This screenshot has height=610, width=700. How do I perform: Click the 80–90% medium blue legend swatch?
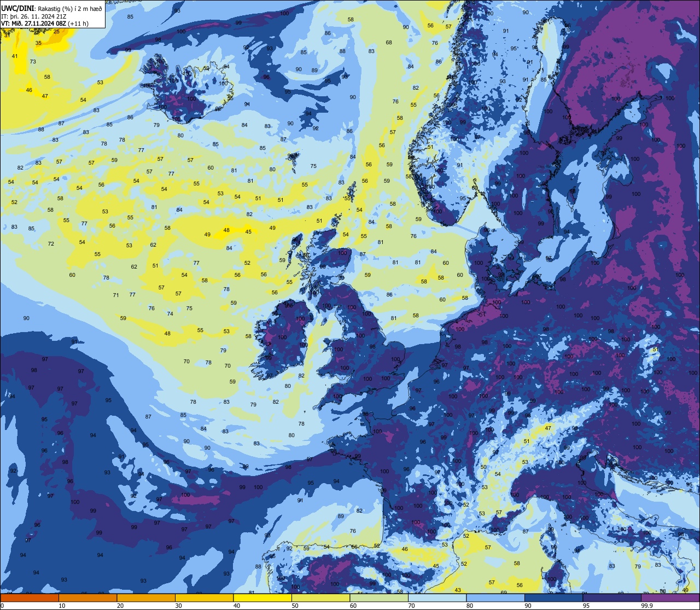(495, 598)
